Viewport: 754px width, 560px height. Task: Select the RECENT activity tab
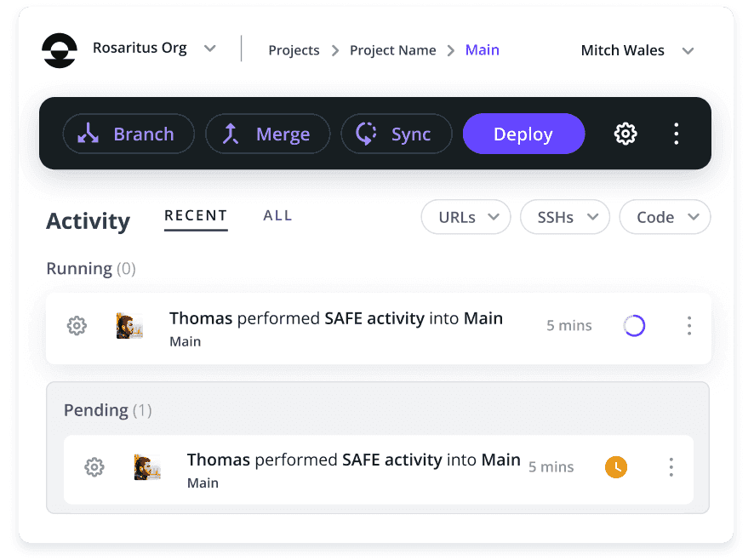point(196,215)
